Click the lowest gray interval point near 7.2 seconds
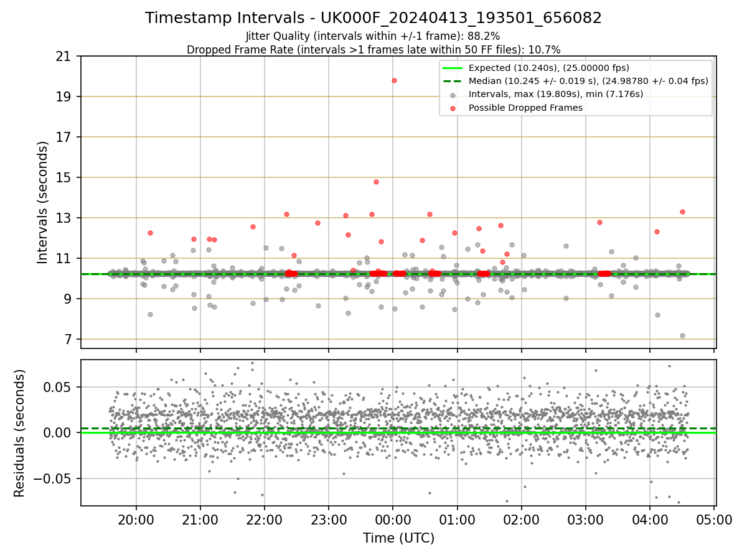The image size is (747, 560). click(x=682, y=335)
